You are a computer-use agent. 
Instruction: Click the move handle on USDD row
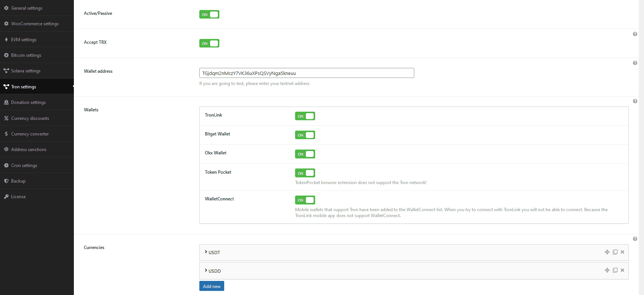coord(607,270)
